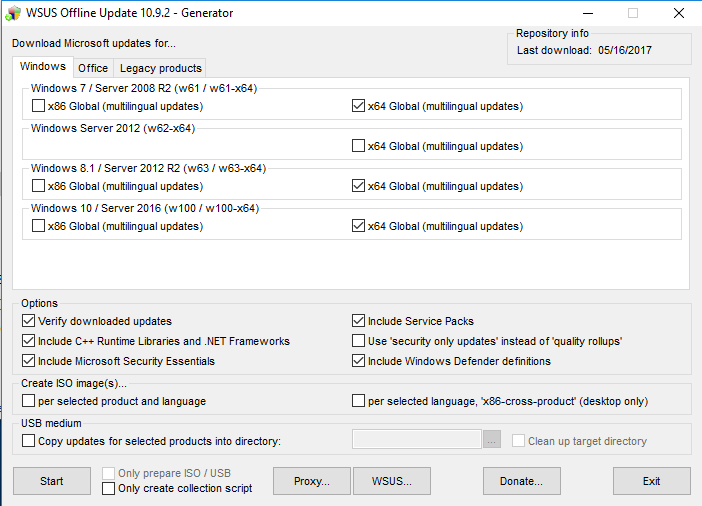Close the Generator window
Viewport: 702px width, 506px height.
679,13
